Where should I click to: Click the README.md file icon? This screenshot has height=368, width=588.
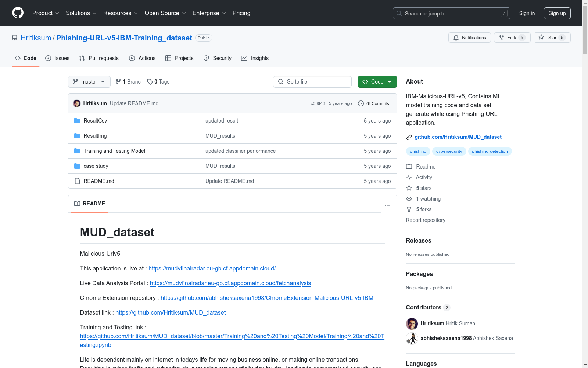(x=77, y=181)
